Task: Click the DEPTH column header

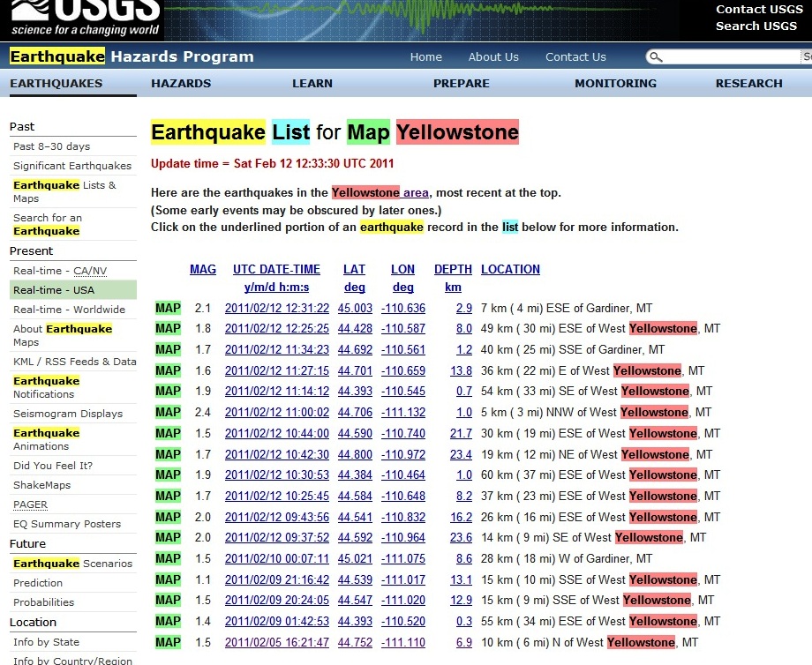Action: click(x=453, y=270)
